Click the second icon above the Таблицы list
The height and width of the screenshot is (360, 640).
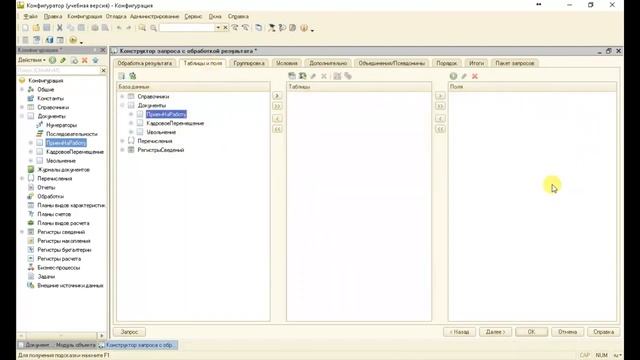click(302, 76)
